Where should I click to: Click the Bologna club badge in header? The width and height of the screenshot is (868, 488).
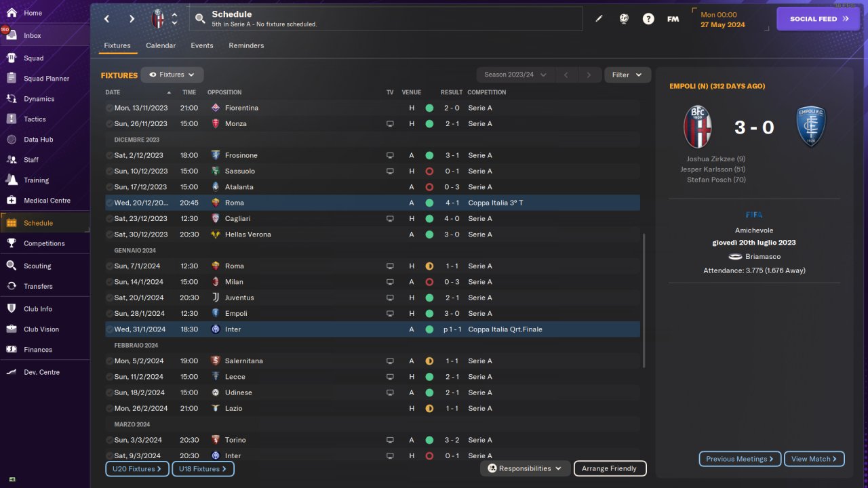tap(158, 19)
